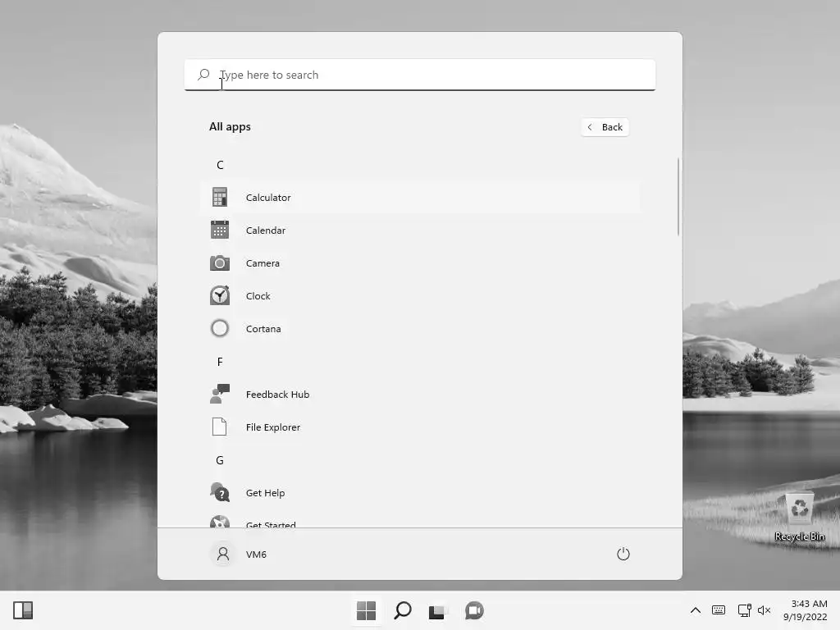Show hidden icons with tray chevron
Viewport: 840px width, 630px height.
pos(696,610)
